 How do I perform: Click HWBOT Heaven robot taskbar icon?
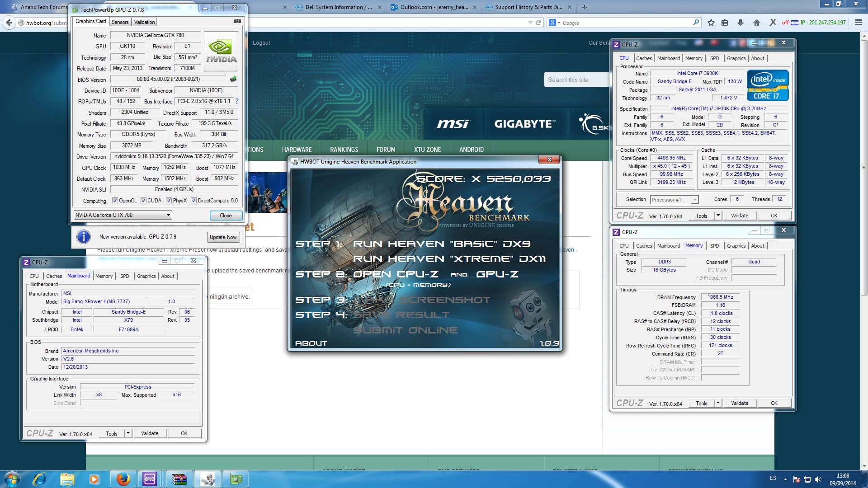pyautogui.click(x=208, y=479)
